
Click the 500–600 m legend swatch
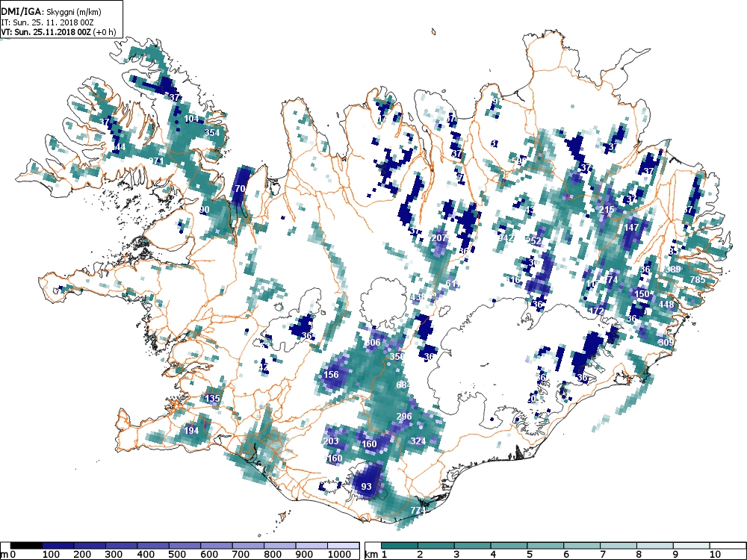click(x=185, y=546)
